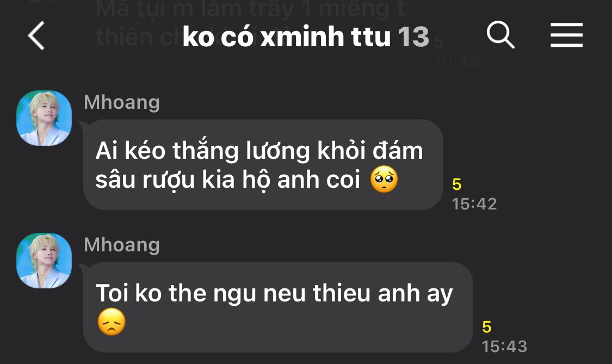This screenshot has height=364, width=612.
Task: Tap the faded 10:48 timestamp
Action: point(457,61)
